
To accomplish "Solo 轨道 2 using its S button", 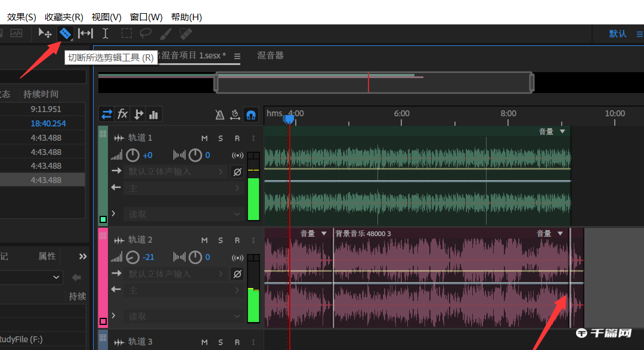I will pos(219,240).
